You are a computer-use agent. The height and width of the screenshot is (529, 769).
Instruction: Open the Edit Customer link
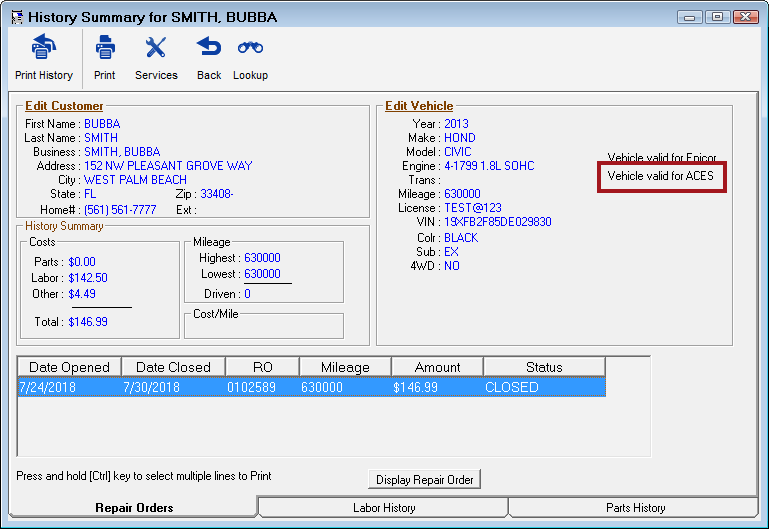64,106
